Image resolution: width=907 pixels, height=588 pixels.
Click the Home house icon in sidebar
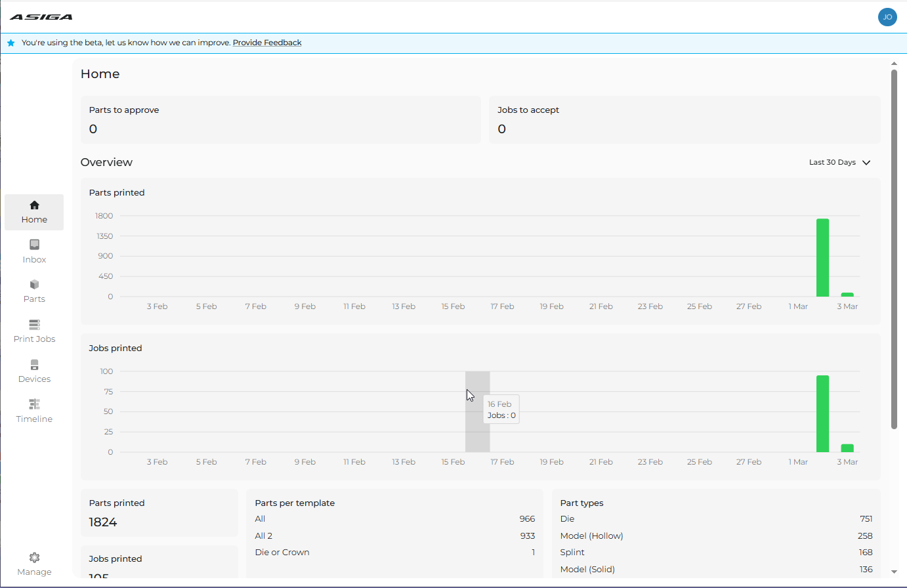pyautogui.click(x=34, y=205)
